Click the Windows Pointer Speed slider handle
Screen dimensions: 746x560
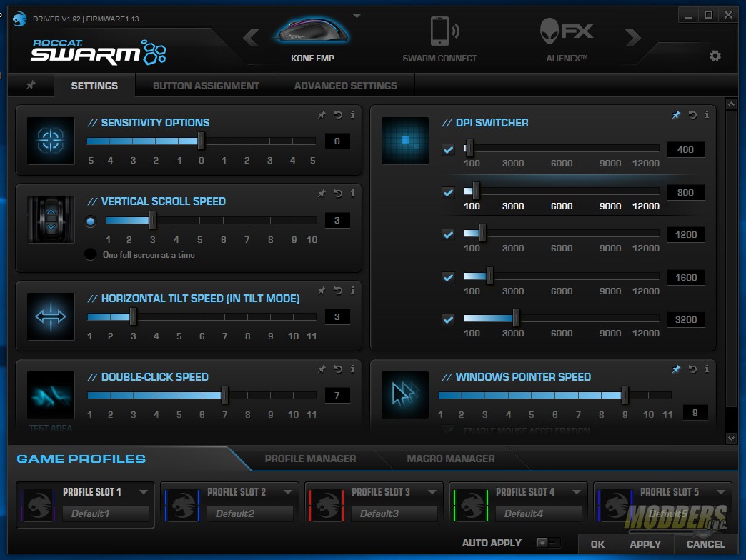[625, 394]
